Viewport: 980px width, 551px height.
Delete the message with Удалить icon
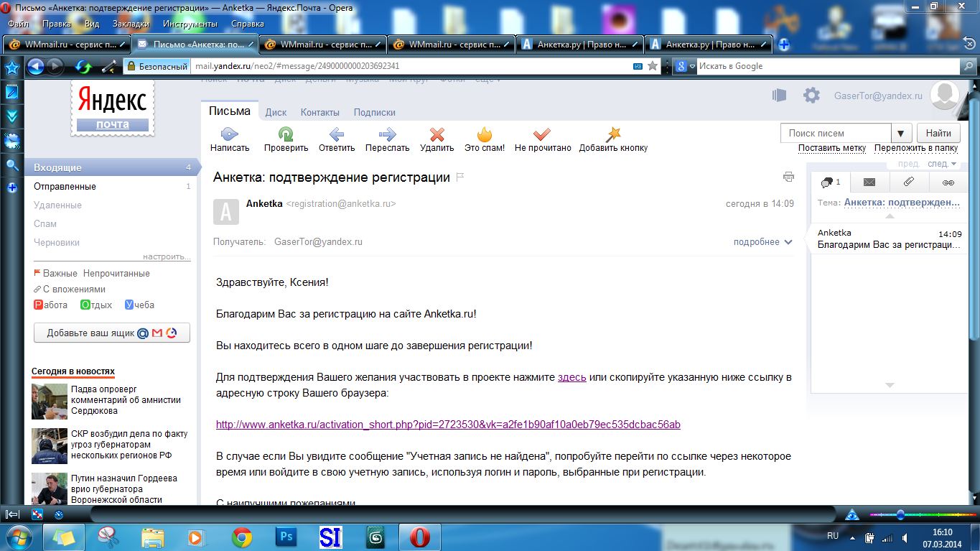437,134
